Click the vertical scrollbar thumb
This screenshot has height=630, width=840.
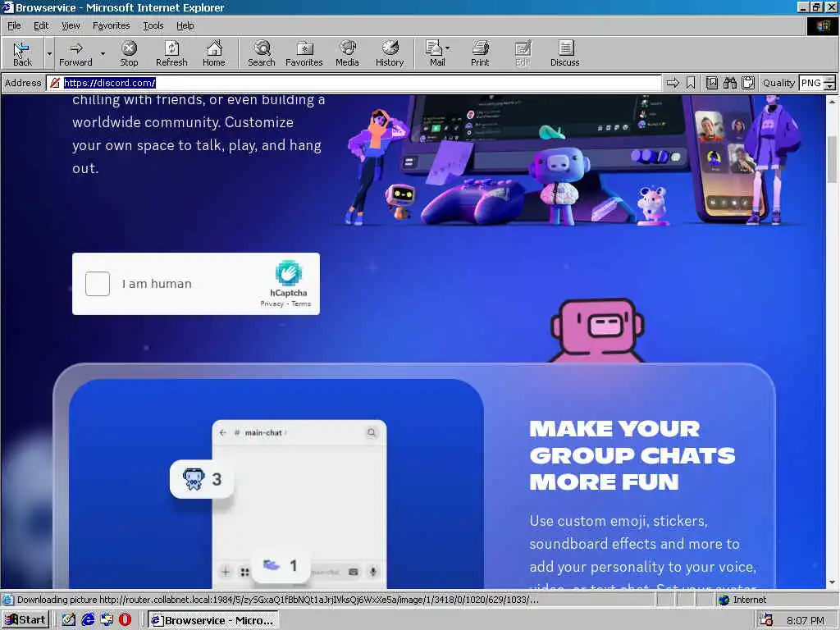tap(832, 159)
